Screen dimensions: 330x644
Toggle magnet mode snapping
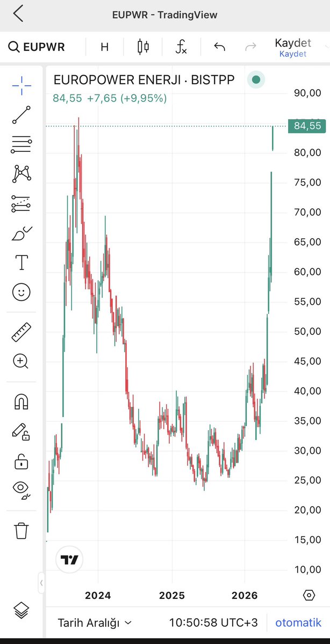click(21, 401)
